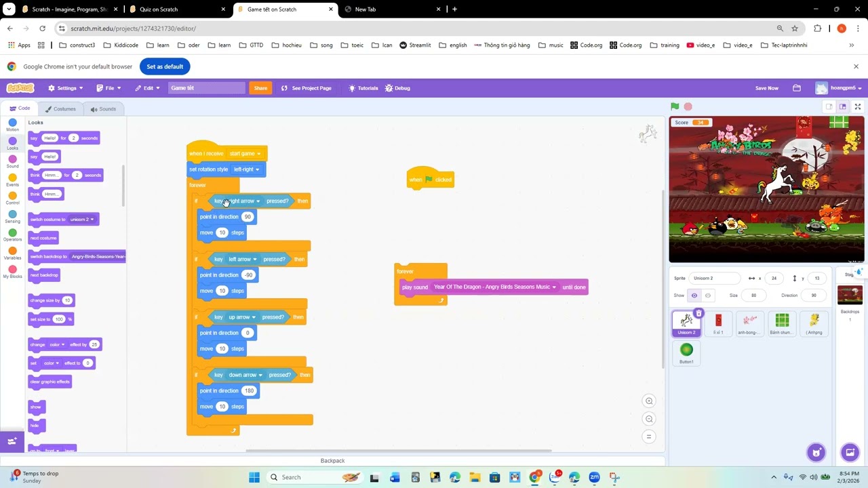Image resolution: width=868 pixels, height=488 pixels.
Task: Switch to the Code tab
Action: (x=19, y=108)
